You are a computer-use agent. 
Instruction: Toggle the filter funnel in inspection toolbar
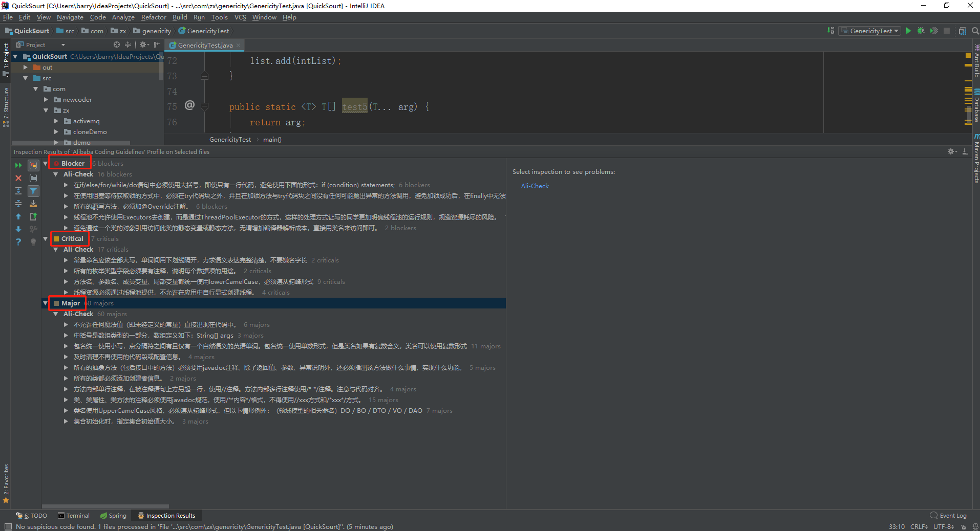point(33,192)
